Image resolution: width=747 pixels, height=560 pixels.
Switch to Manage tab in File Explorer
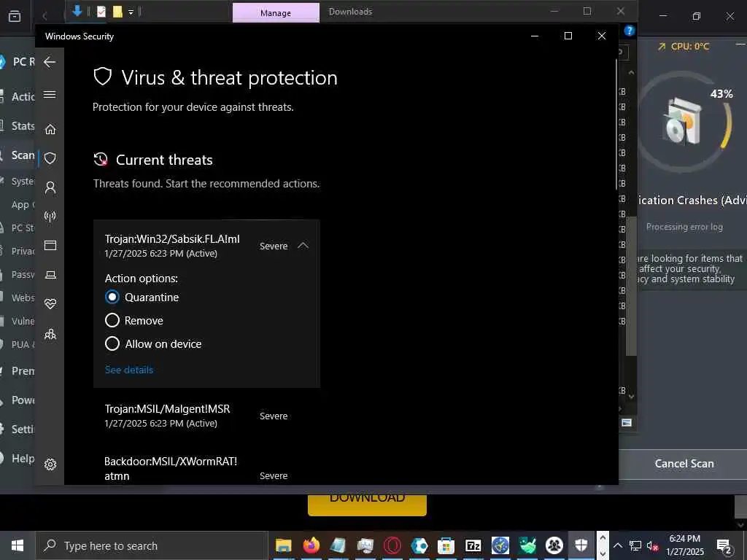coord(276,13)
